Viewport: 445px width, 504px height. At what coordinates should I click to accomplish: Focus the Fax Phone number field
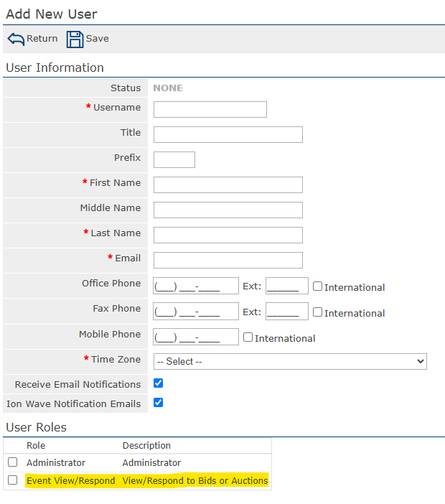point(196,311)
